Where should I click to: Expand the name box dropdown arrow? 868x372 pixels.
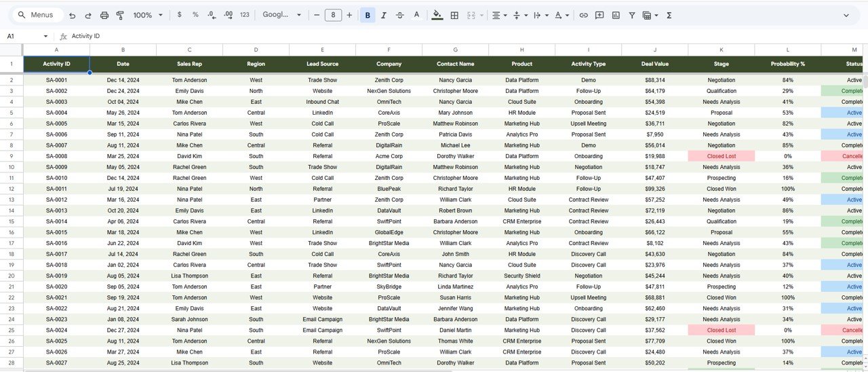click(x=45, y=36)
